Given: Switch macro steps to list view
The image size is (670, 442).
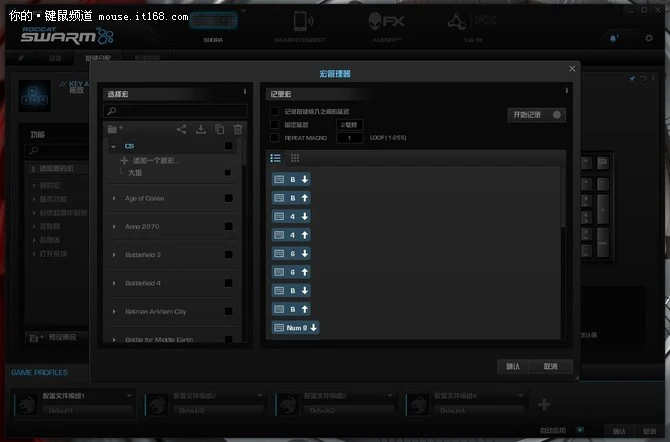Looking at the screenshot, I should (x=276, y=158).
